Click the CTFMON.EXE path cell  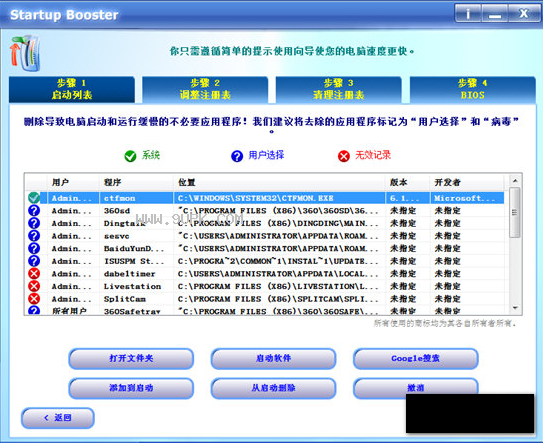(279, 198)
